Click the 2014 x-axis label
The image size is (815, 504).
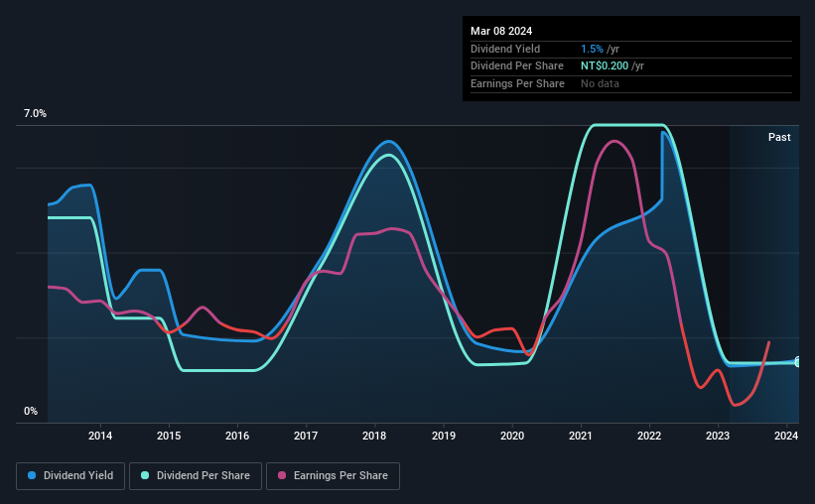100,436
